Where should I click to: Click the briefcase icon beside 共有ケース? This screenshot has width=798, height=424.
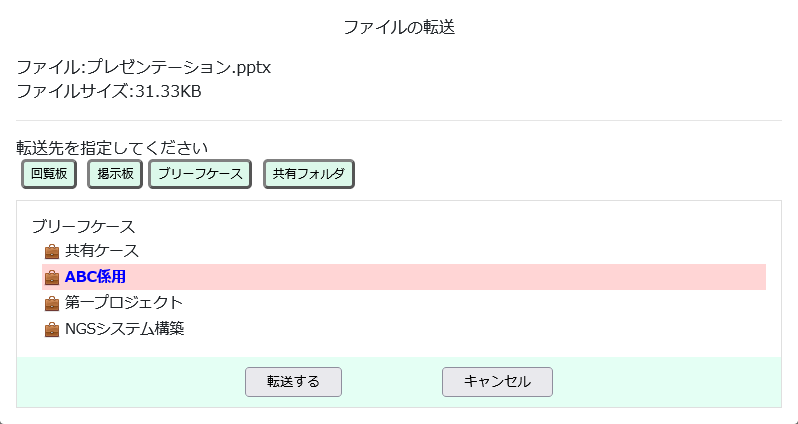(52, 251)
